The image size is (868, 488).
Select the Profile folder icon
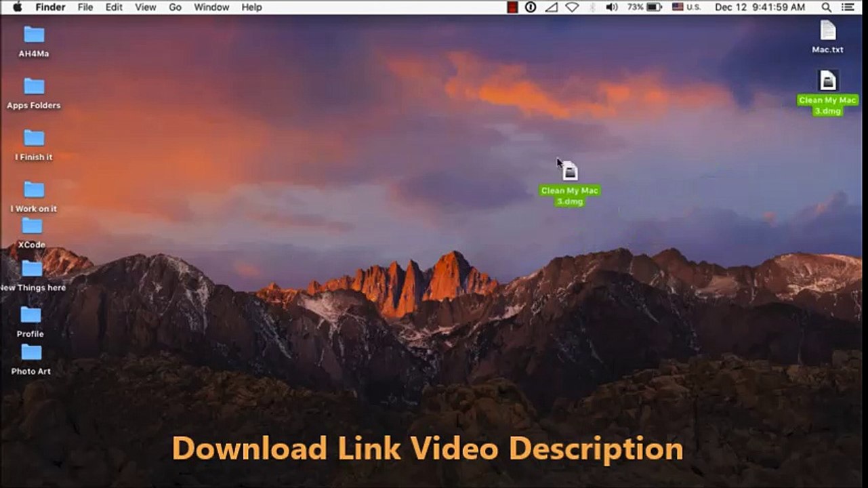[30, 314]
